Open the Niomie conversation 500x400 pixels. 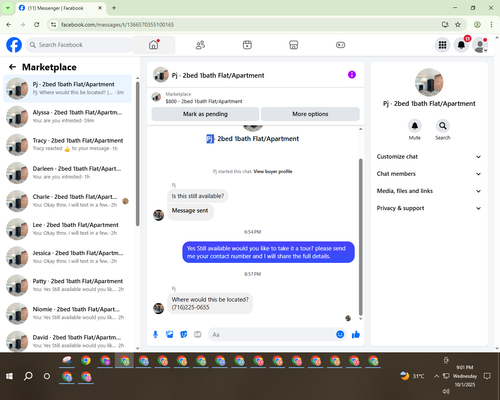(x=67, y=314)
